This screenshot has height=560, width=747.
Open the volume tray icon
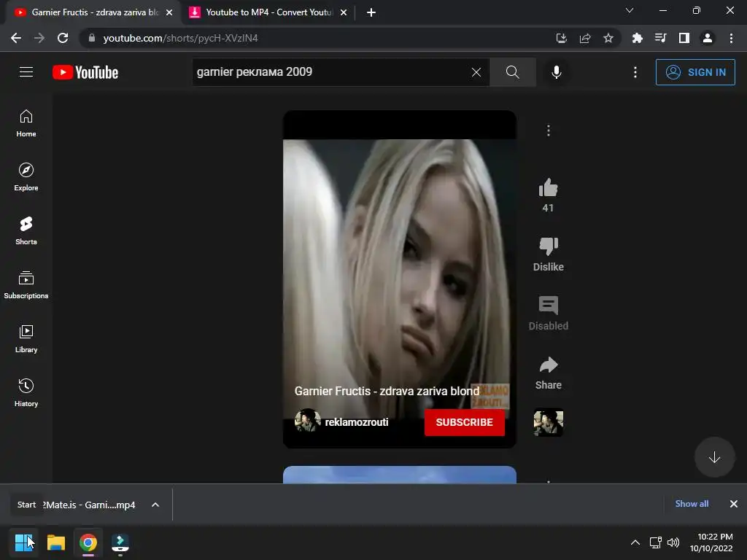point(673,542)
